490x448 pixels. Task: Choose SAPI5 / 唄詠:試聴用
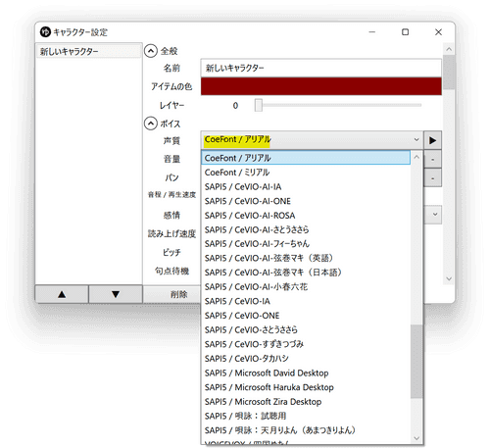[306, 416]
